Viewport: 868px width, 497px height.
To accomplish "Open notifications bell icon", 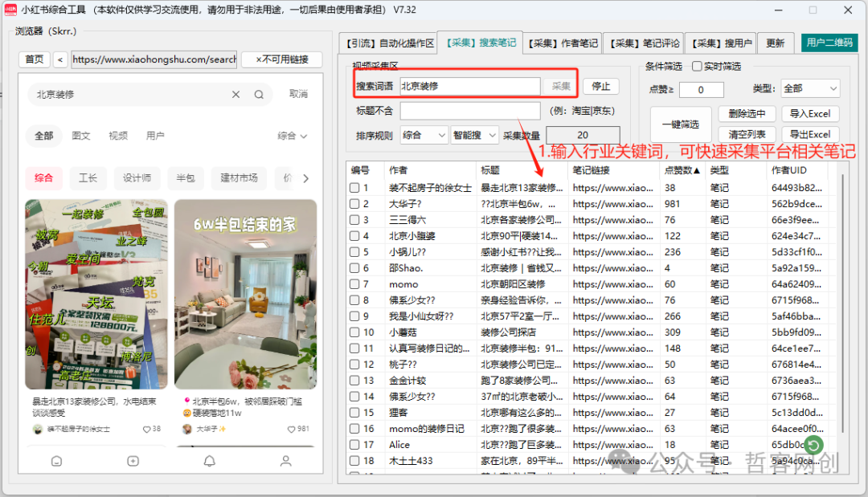I will tap(209, 461).
